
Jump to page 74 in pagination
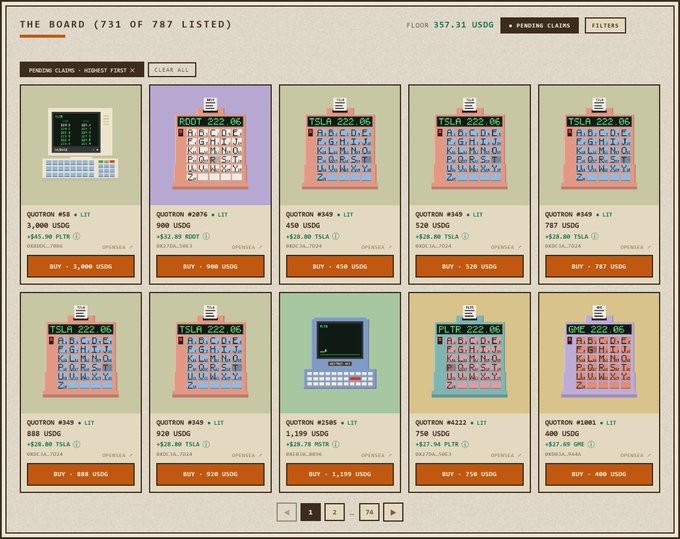click(x=369, y=512)
